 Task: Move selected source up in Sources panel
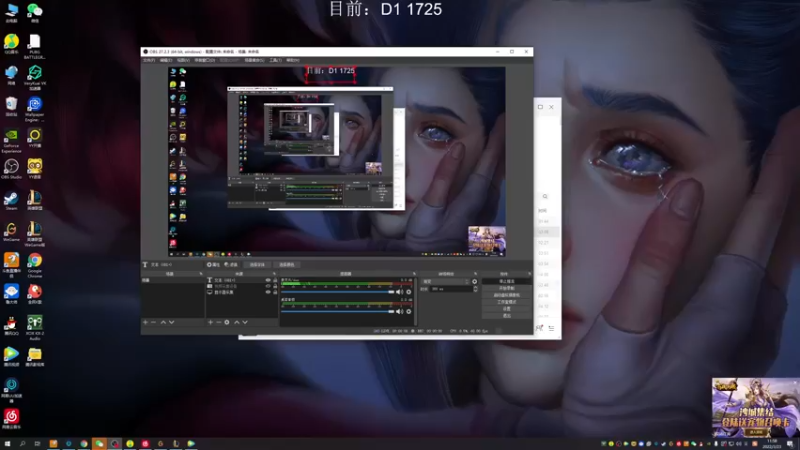[237, 322]
